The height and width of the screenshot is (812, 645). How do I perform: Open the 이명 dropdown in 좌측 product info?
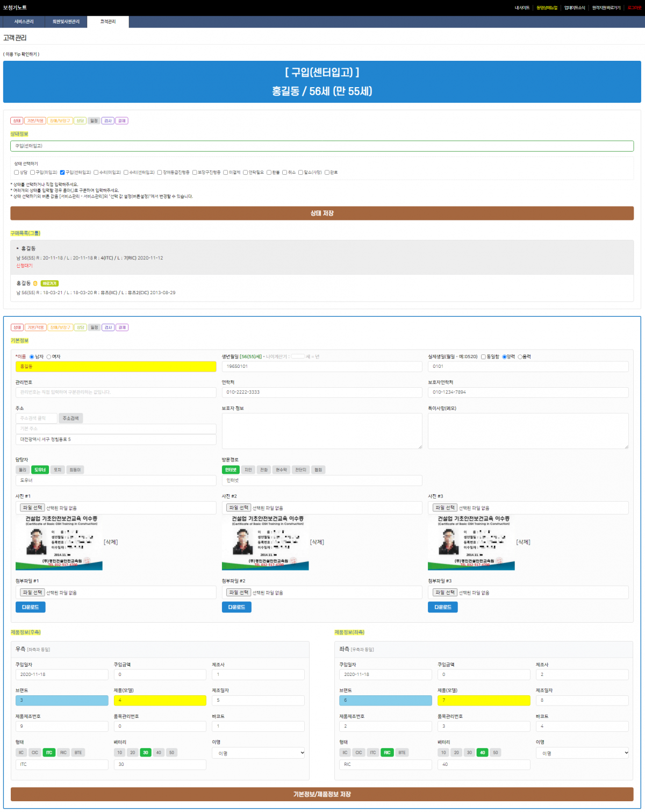582,753
